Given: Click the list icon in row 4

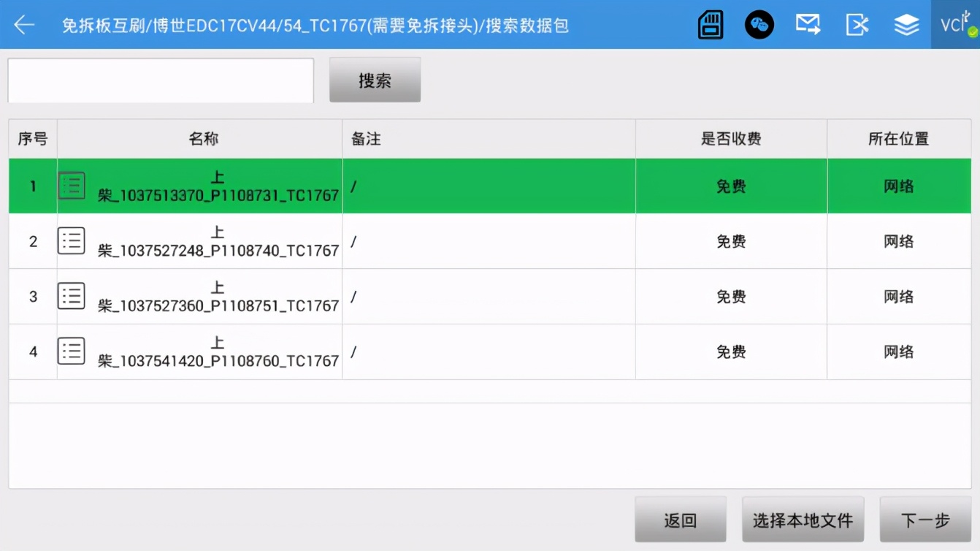Looking at the screenshot, I should (x=72, y=351).
